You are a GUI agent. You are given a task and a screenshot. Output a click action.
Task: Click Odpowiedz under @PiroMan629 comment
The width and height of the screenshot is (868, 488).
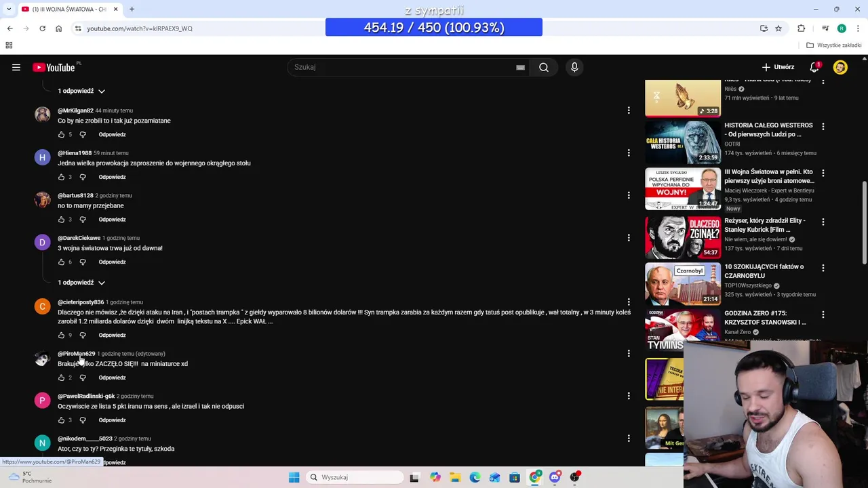point(112,378)
